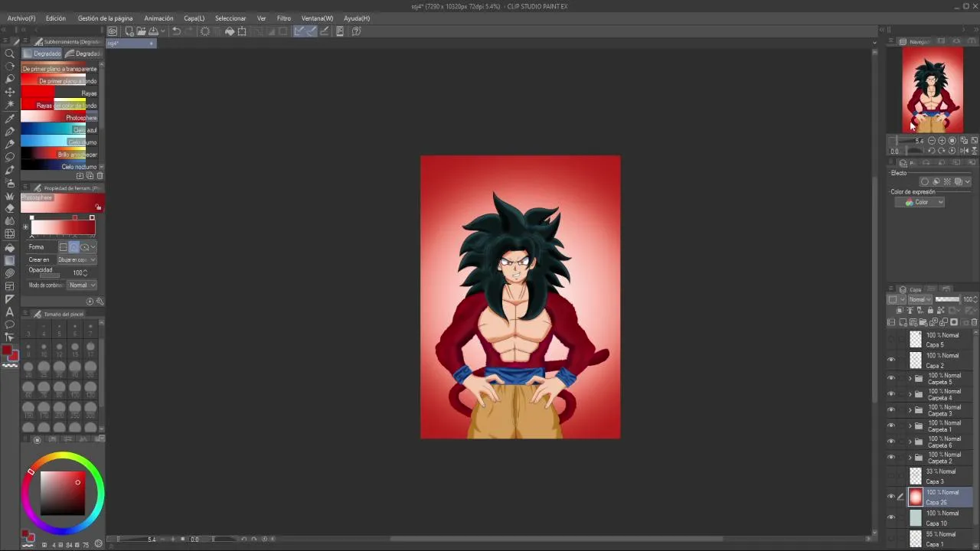Hide the Capa 10 layer
This screenshot has height=551, width=980.
click(x=891, y=517)
